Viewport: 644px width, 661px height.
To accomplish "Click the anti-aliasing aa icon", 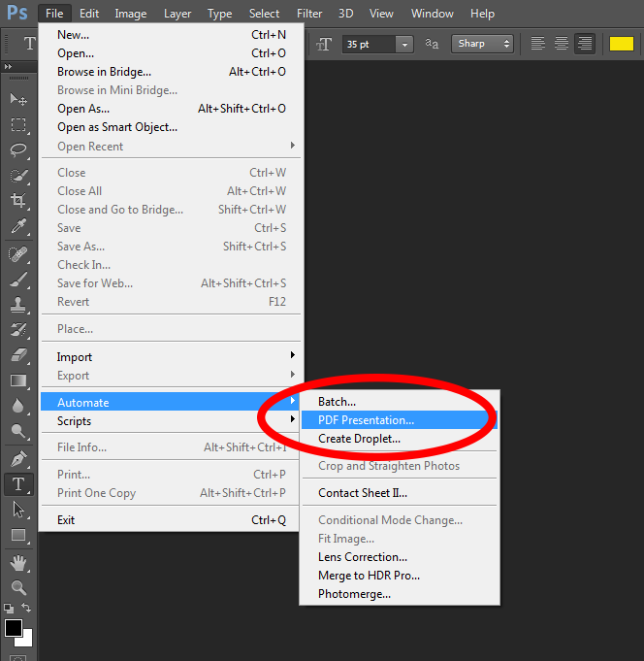I will (x=432, y=44).
